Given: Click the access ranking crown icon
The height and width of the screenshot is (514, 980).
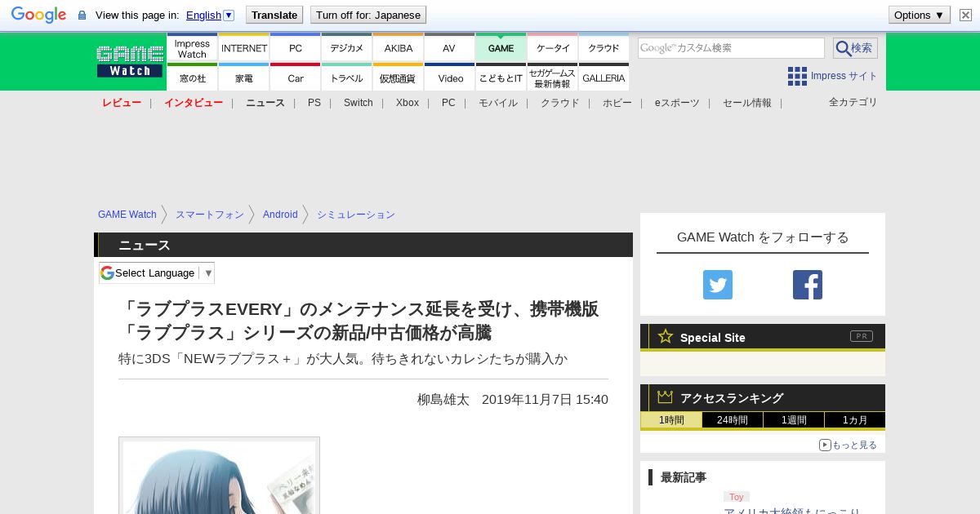Looking at the screenshot, I should pyautogui.click(x=666, y=397).
